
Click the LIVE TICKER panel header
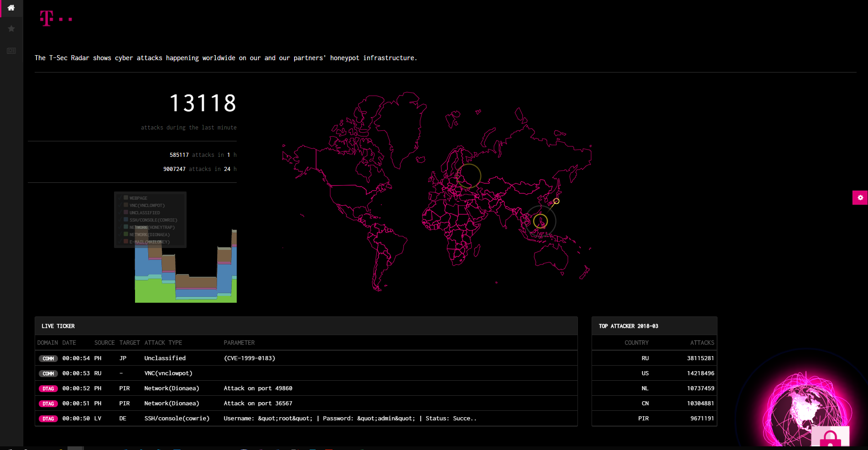pyautogui.click(x=306, y=326)
